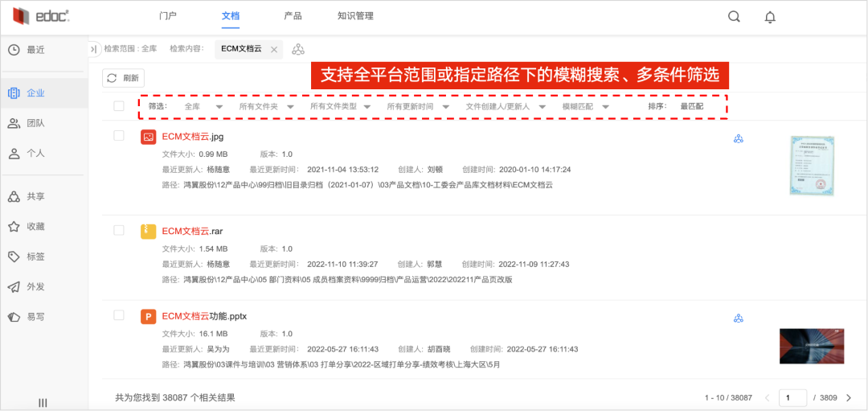Click the share icon for ECM文档云功能.pptx
Screen dimensions: 868x411
click(738, 319)
